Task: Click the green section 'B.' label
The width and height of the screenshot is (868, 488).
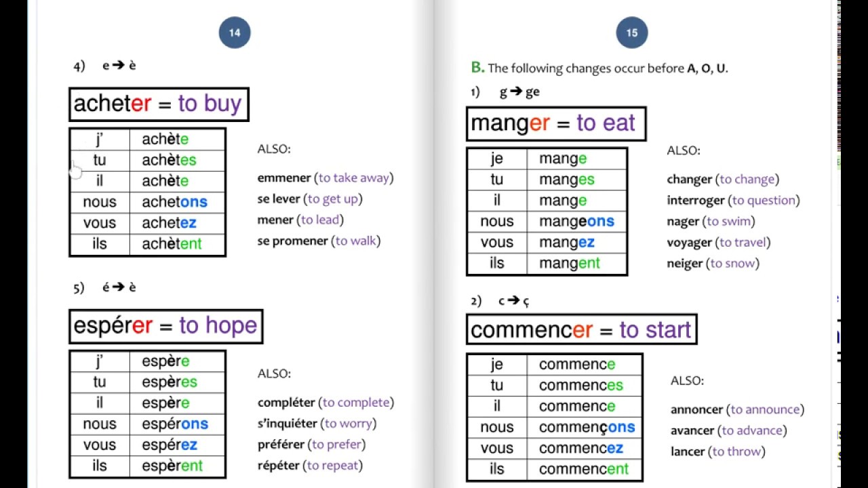Action: click(x=477, y=68)
